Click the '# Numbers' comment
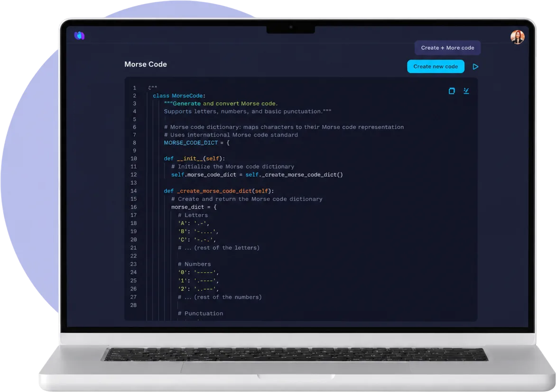This screenshot has width=557, height=392. click(x=195, y=264)
